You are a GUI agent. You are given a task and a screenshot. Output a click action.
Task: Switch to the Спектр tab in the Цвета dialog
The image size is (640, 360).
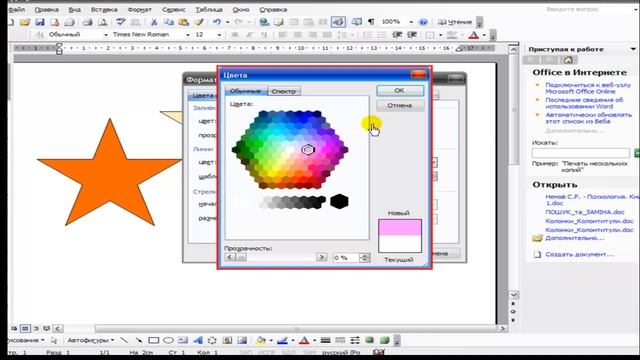pyautogui.click(x=284, y=91)
